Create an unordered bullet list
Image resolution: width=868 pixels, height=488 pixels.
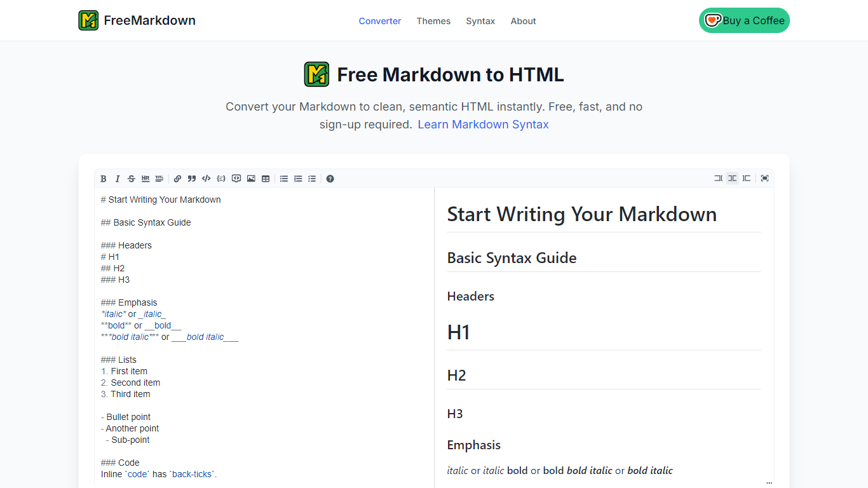(x=284, y=179)
